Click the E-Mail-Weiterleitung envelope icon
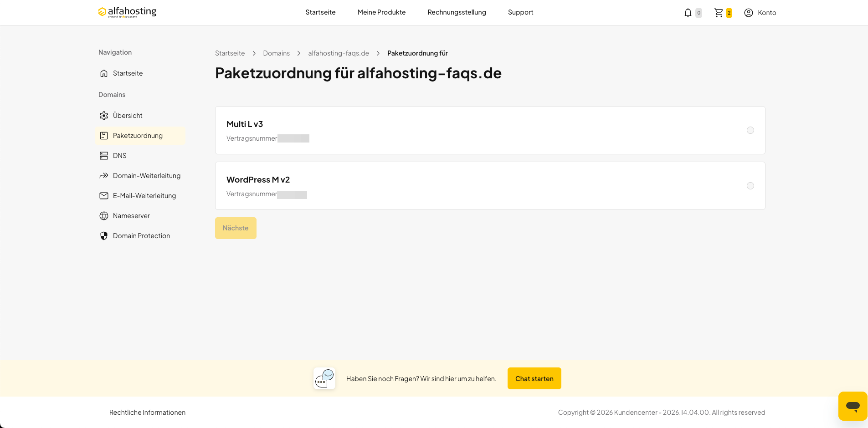 (x=104, y=196)
